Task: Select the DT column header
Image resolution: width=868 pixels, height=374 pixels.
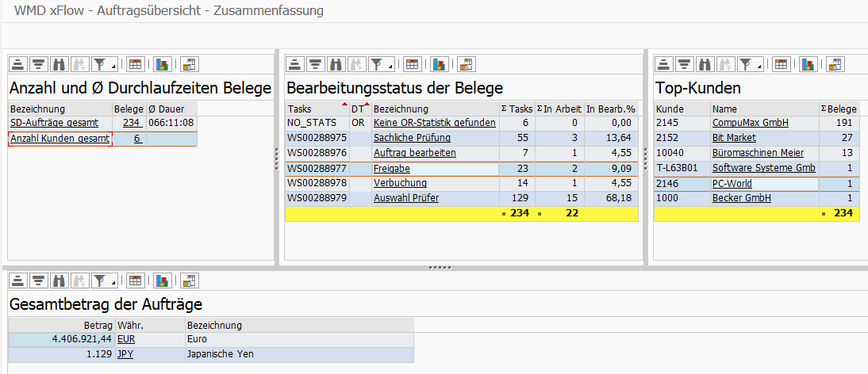Action: click(x=360, y=109)
